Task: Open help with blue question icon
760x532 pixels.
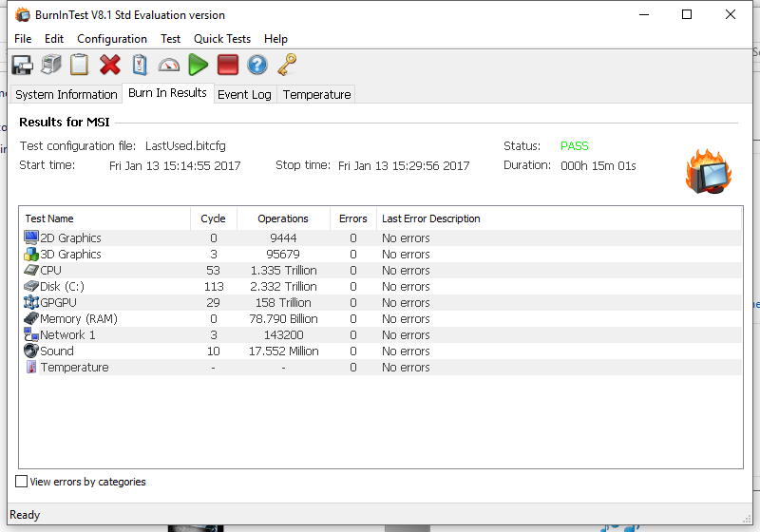Action: [x=257, y=65]
